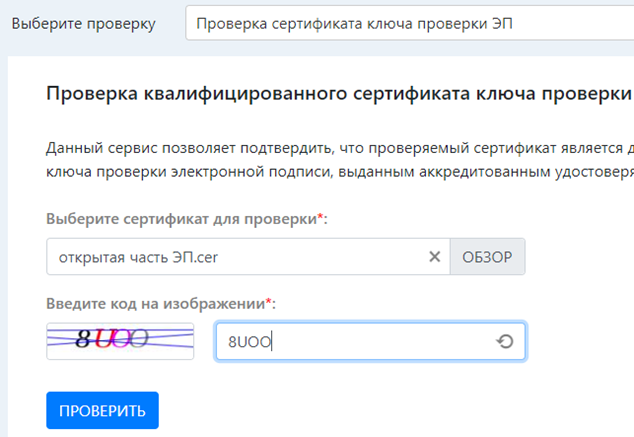Click the 'Проверка квалифицированного сертификата' heading
Image resolution: width=634 pixels, height=437 pixels.
click(x=330, y=95)
